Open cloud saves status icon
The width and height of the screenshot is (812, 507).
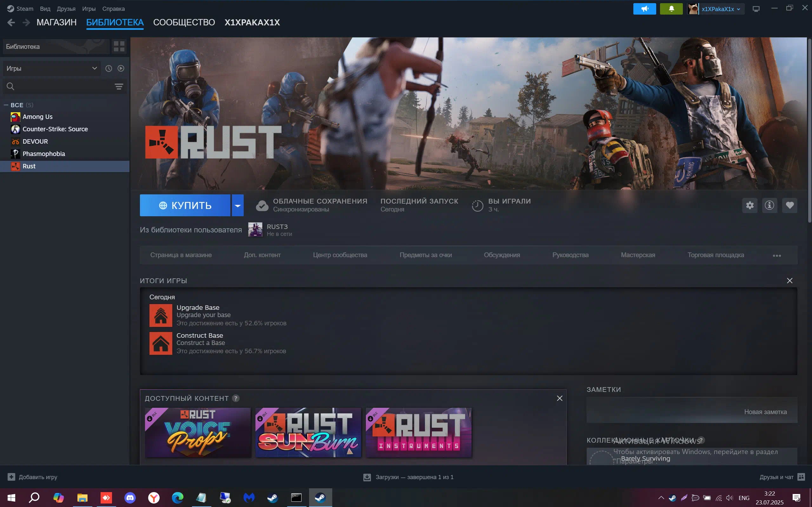click(x=262, y=205)
